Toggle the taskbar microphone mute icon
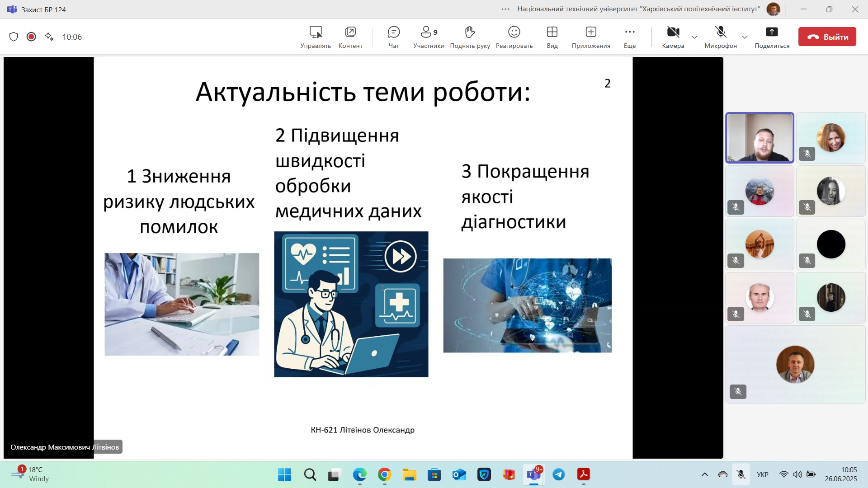Image resolution: width=868 pixels, height=488 pixels. click(741, 474)
